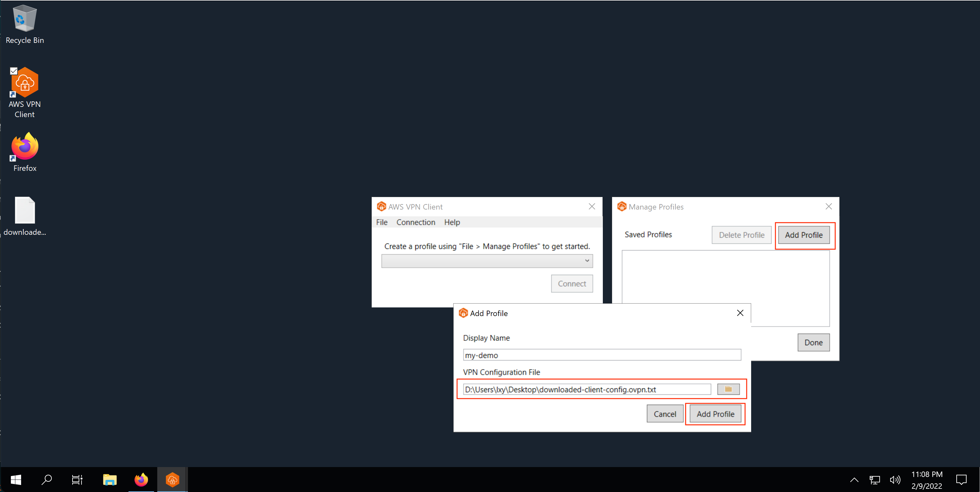
Task: Close the Add Profile dialog
Action: point(740,313)
